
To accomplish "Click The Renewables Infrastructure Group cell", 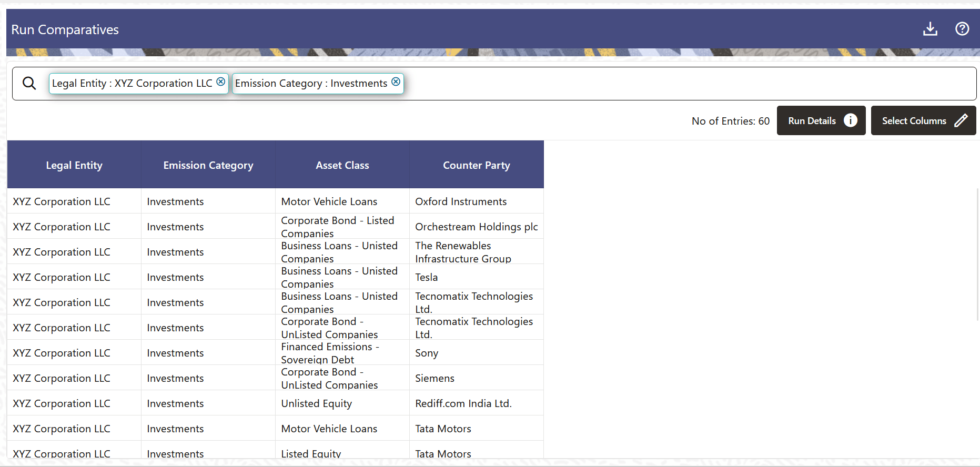I will (x=477, y=252).
